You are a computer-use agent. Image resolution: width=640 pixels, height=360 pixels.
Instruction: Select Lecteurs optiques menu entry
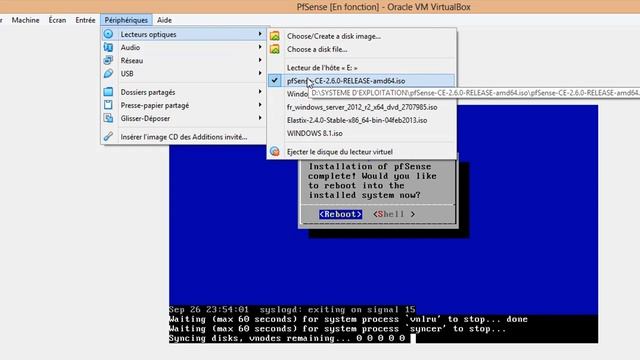point(183,34)
